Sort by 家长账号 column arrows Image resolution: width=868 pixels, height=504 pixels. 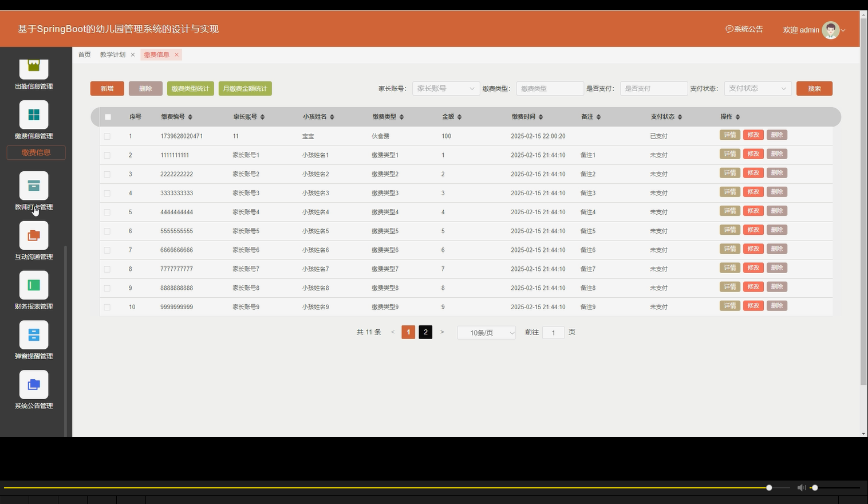[x=262, y=117]
